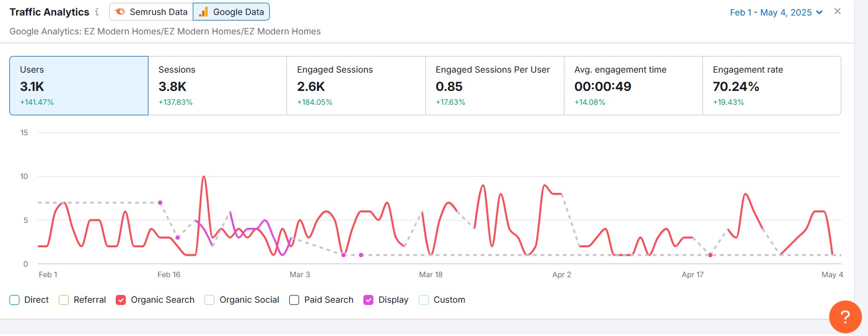Click the Semrush flame logo icon
The width and height of the screenshot is (868, 336).
pos(120,12)
